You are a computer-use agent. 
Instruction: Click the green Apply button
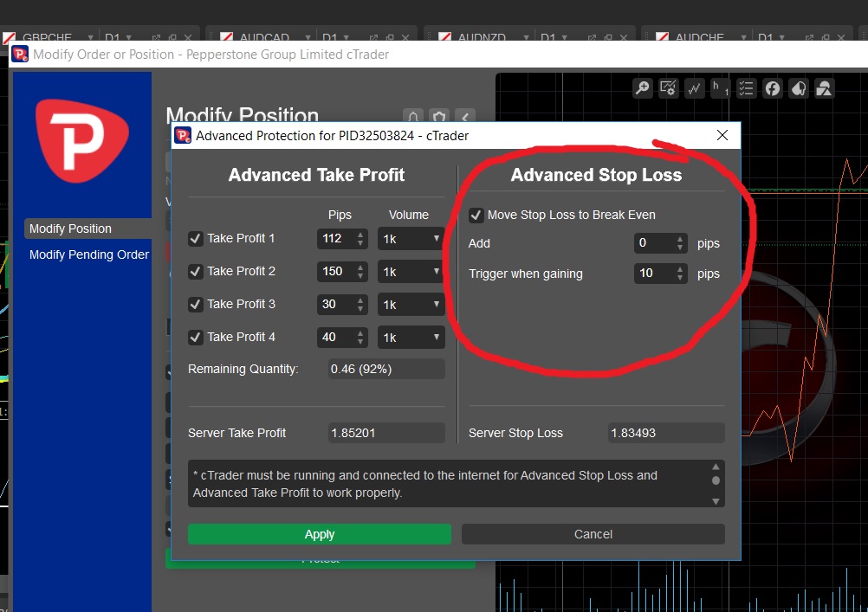tap(320, 534)
